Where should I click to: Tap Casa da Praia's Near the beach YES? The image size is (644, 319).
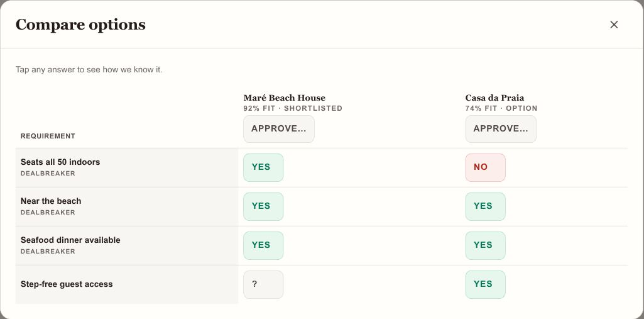[486, 206]
